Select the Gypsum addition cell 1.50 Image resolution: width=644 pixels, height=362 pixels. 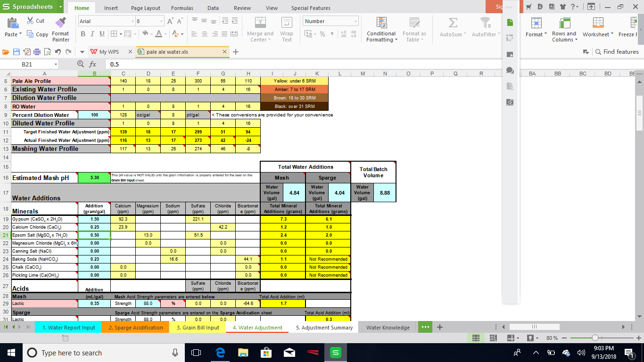point(94,219)
